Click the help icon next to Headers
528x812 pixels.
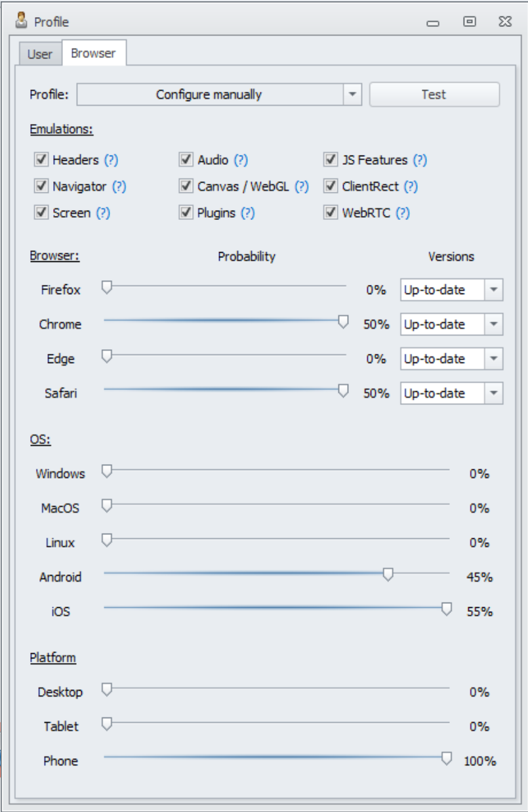(112, 160)
